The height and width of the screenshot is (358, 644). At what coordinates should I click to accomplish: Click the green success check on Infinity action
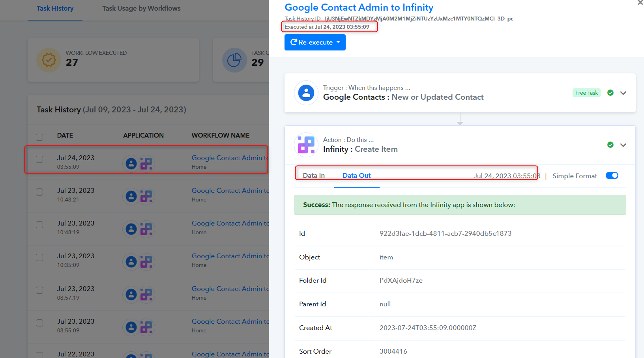pyautogui.click(x=610, y=145)
